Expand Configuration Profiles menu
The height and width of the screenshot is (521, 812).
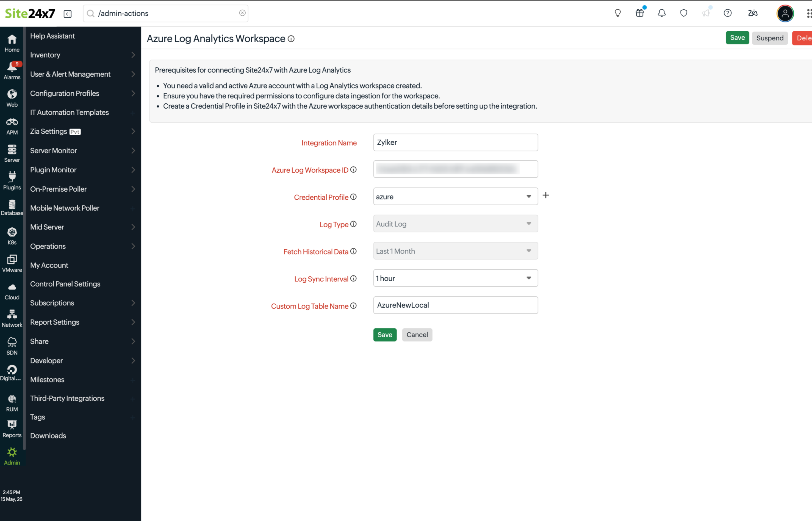point(83,93)
